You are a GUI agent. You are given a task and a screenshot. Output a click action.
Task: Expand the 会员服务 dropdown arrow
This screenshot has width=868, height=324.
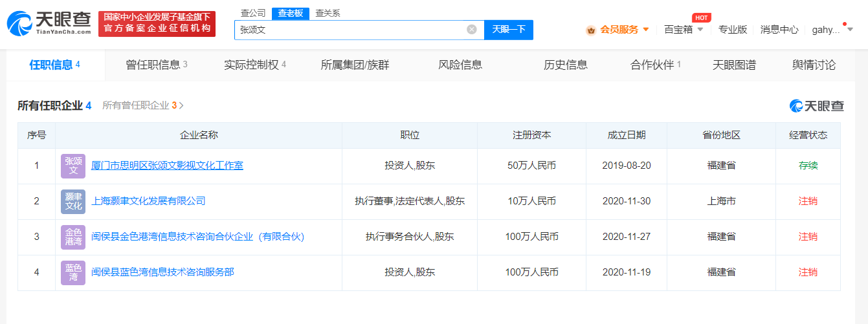(x=645, y=30)
